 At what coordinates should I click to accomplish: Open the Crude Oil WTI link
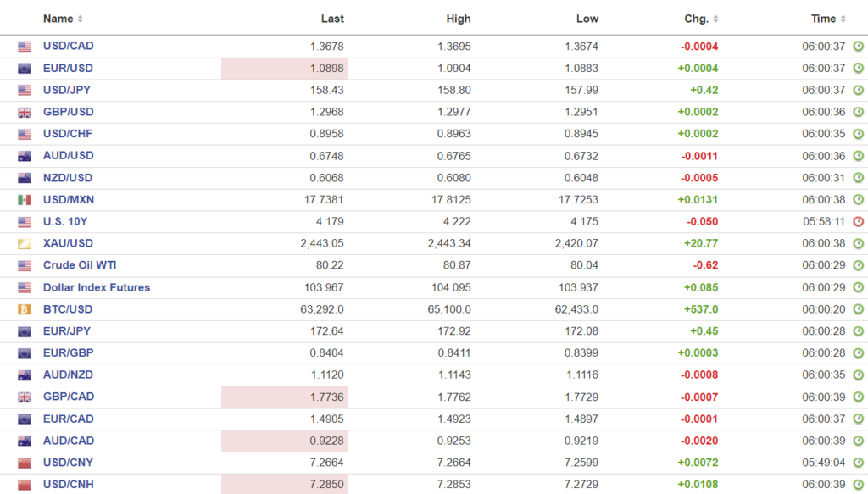coord(80,265)
